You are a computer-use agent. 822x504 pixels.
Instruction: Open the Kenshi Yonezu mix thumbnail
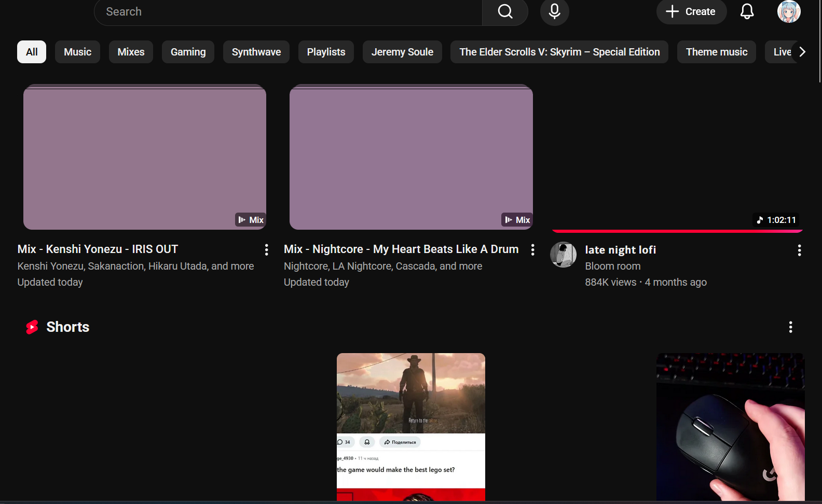[x=145, y=157]
